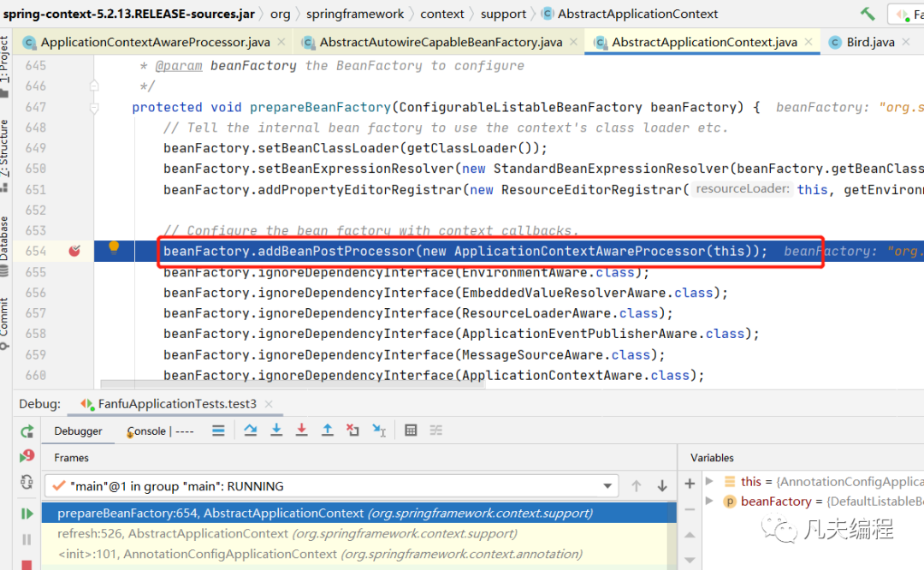924x570 pixels.
Task: Click the 'springframework' breadcrumb segment
Action: point(355,14)
